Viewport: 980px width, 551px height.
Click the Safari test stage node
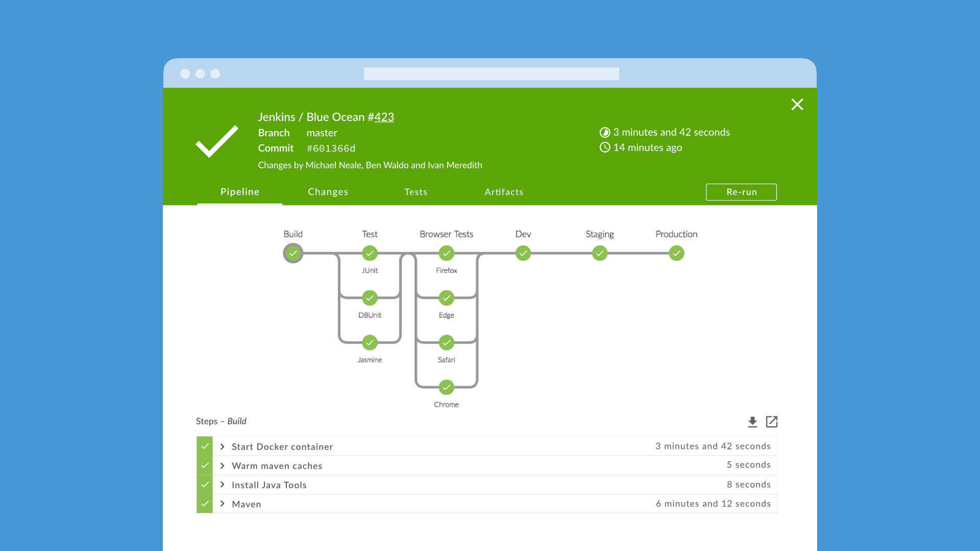tap(446, 342)
